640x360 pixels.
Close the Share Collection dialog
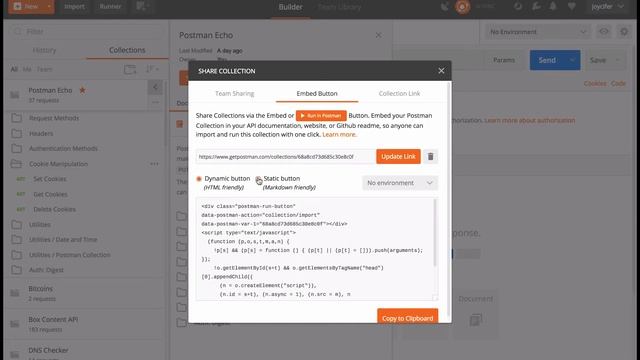441,71
